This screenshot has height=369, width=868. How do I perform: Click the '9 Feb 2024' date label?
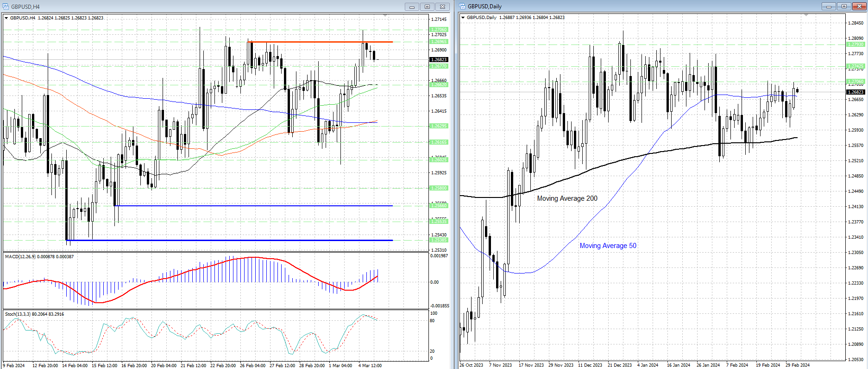click(x=14, y=365)
